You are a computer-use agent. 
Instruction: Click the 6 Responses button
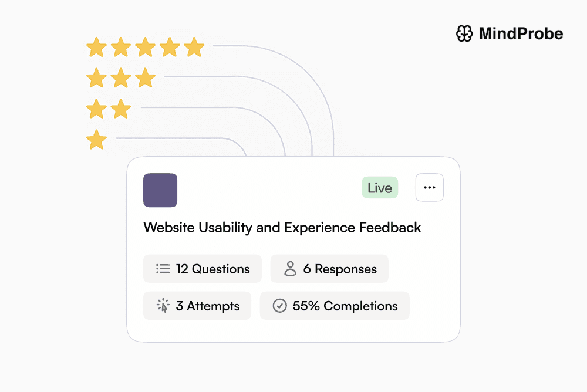pyautogui.click(x=329, y=268)
